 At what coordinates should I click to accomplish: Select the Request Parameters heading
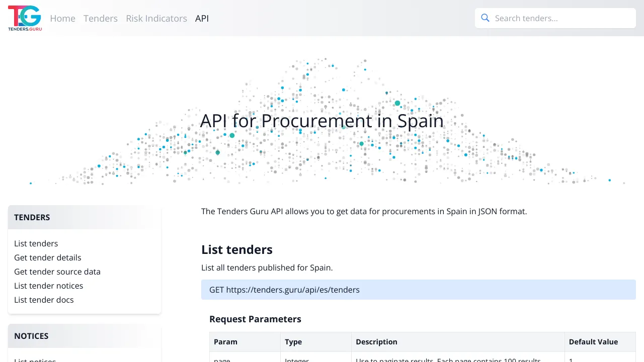point(255,319)
